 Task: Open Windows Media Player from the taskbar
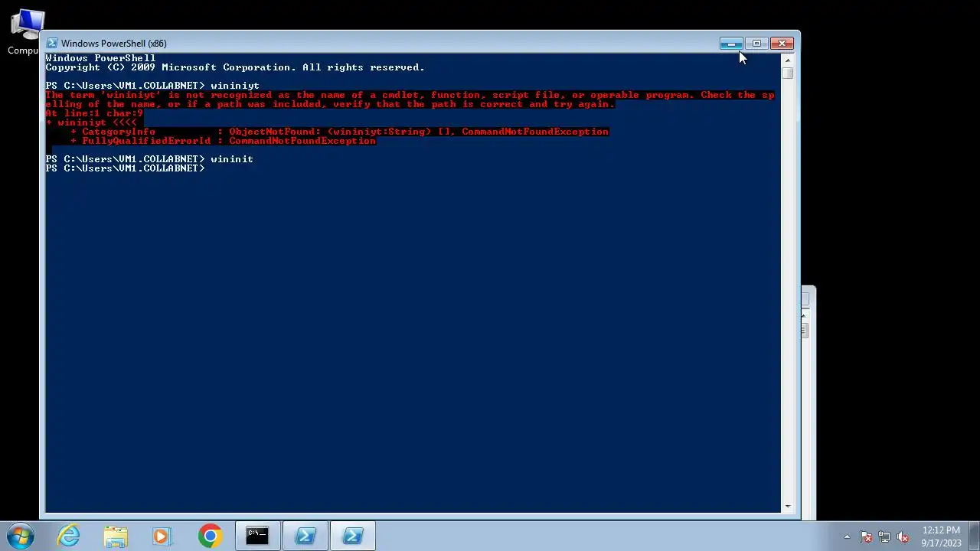(x=162, y=536)
